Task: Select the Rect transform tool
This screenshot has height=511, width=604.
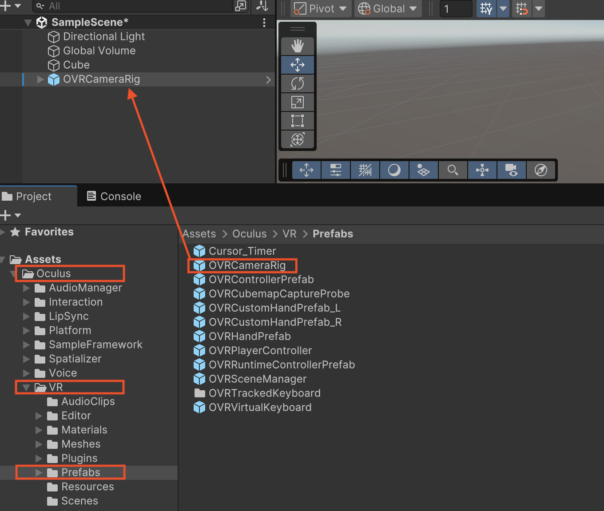Action: tap(297, 121)
